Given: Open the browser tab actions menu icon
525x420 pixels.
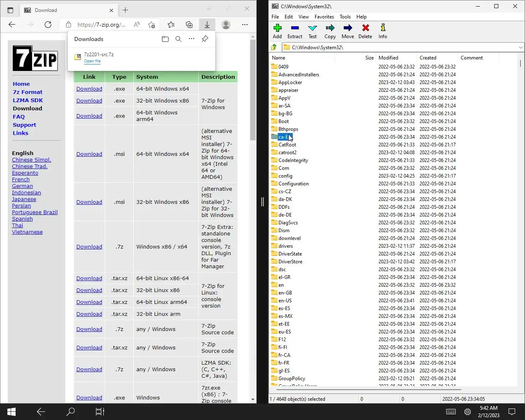Looking at the screenshot, I should click(x=10, y=10).
